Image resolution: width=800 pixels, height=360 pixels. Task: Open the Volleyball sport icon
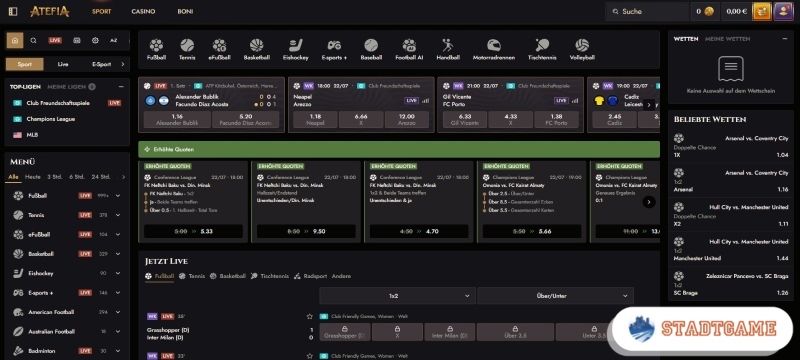pos(582,45)
